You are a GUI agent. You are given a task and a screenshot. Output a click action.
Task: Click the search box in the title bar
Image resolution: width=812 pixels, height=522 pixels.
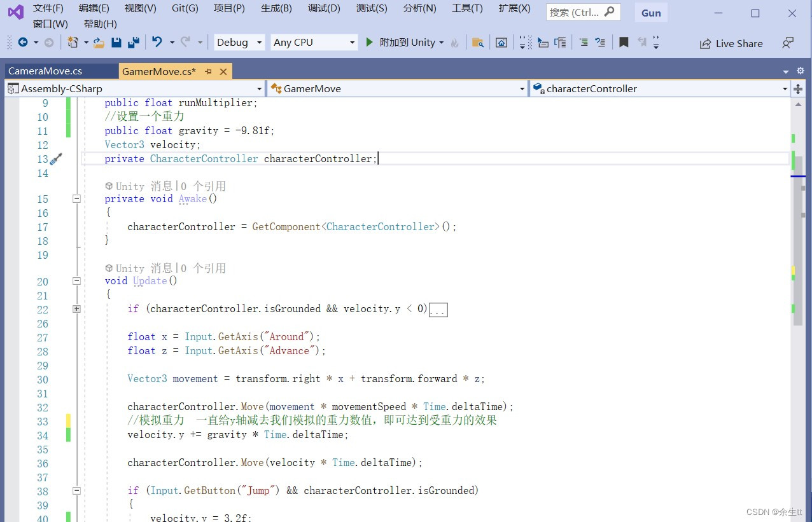pos(582,12)
